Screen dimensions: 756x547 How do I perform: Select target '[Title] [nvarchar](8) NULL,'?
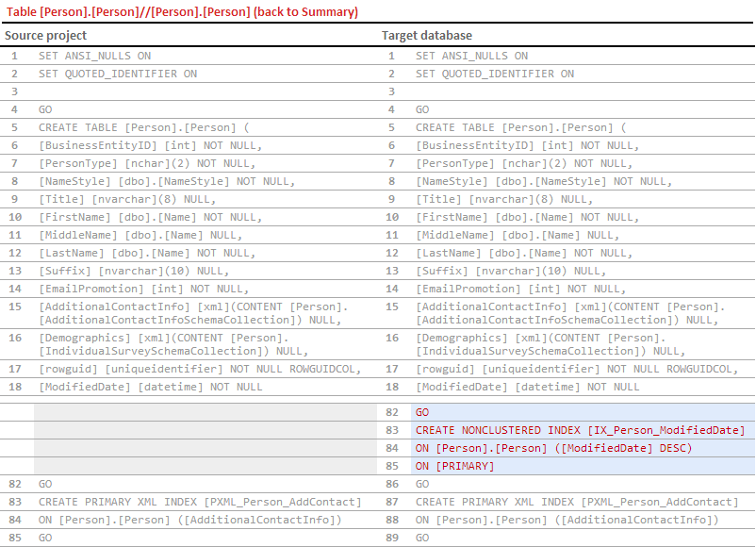point(504,199)
